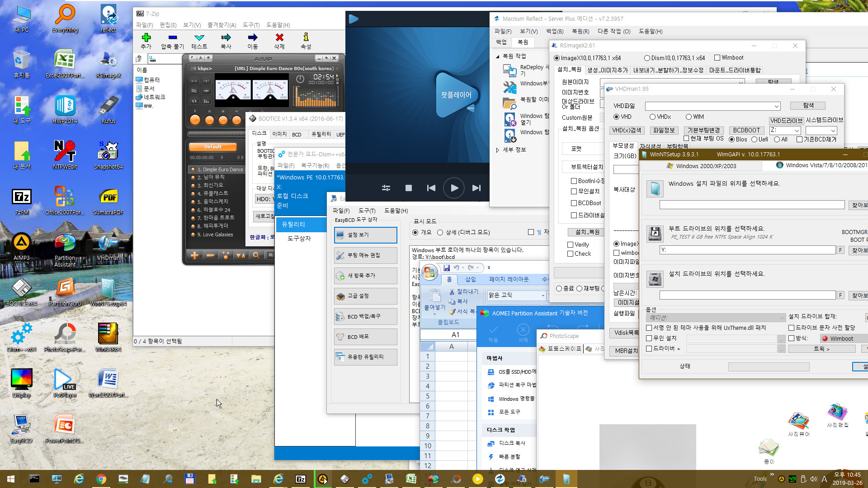Toggle the Wimboot checkbox in RSImageX
Screen dimensions: 868x488
point(717,58)
